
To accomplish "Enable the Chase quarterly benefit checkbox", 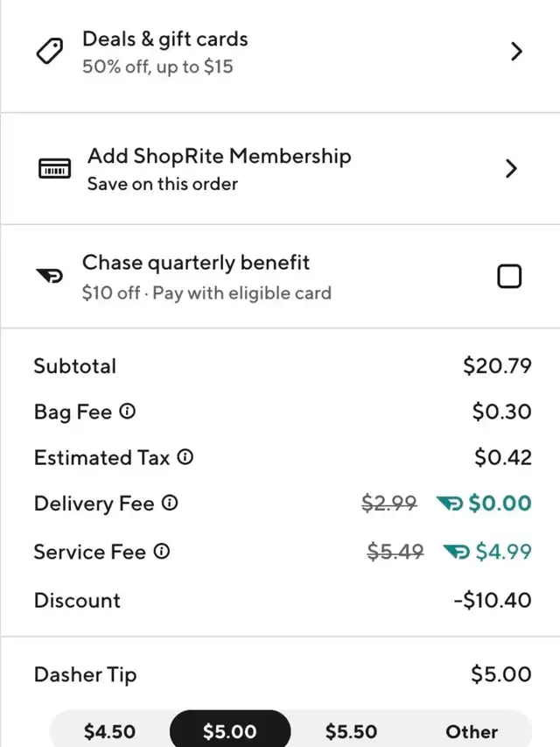I will pyautogui.click(x=509, y=277).
